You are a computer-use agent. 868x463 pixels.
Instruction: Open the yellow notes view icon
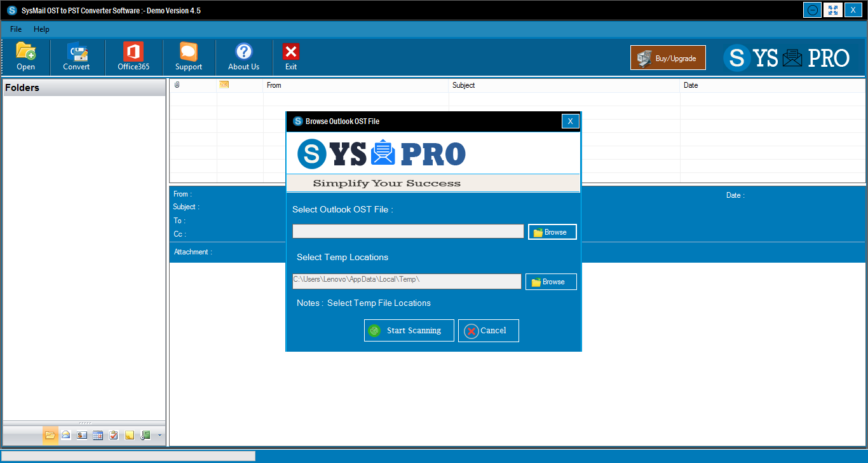[130, 435]
